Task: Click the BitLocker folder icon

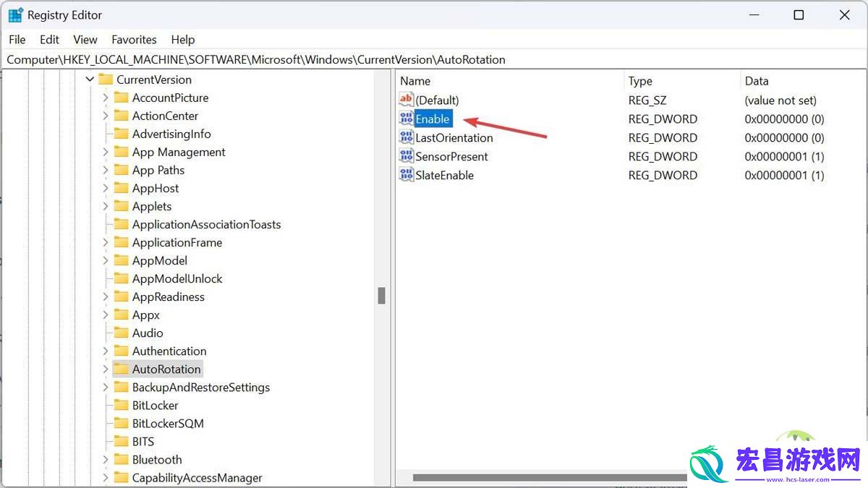Action: pos(121,406)
